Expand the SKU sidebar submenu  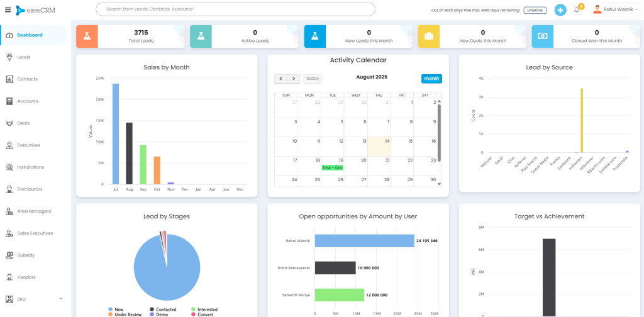click(60, 299)
